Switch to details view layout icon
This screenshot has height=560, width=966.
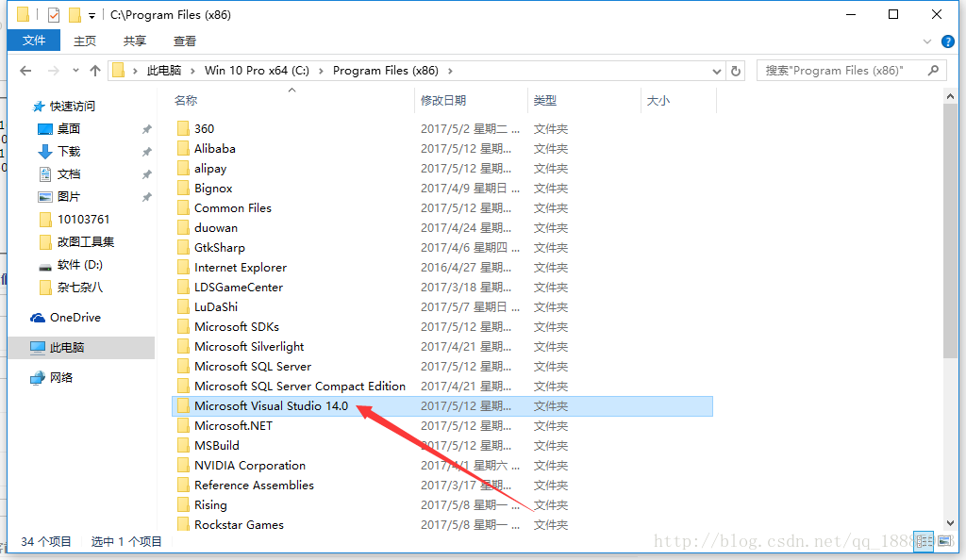(x=924, y=541)
